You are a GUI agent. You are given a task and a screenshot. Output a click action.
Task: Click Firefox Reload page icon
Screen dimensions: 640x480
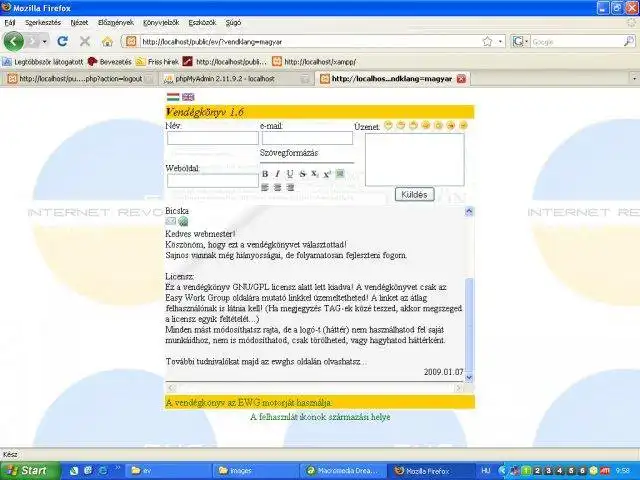[62, 41]
